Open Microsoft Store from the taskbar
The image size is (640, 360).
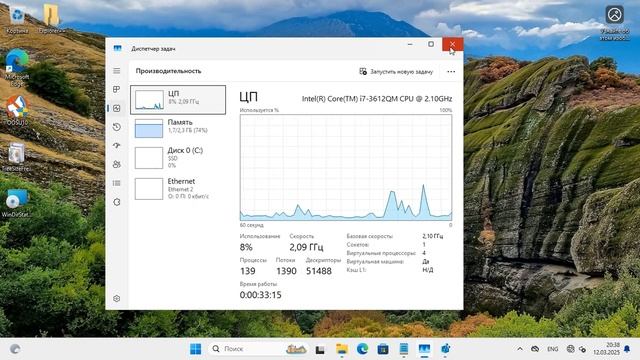383,349
